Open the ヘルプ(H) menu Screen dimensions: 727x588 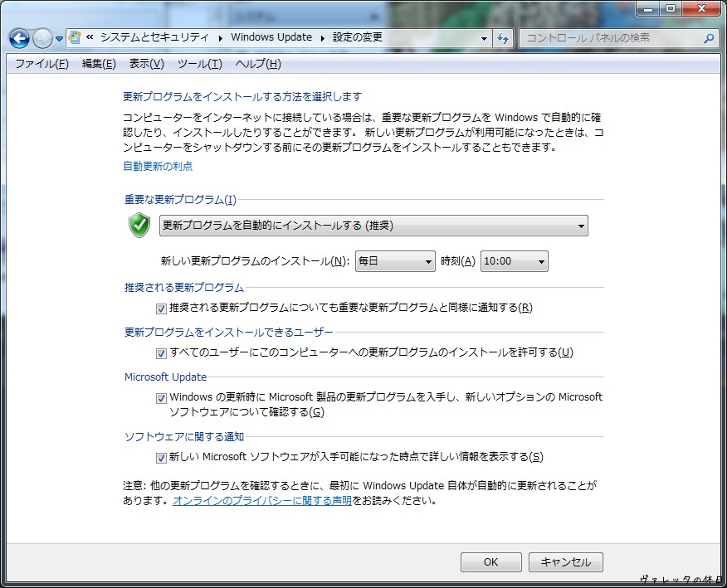point(258,64)
